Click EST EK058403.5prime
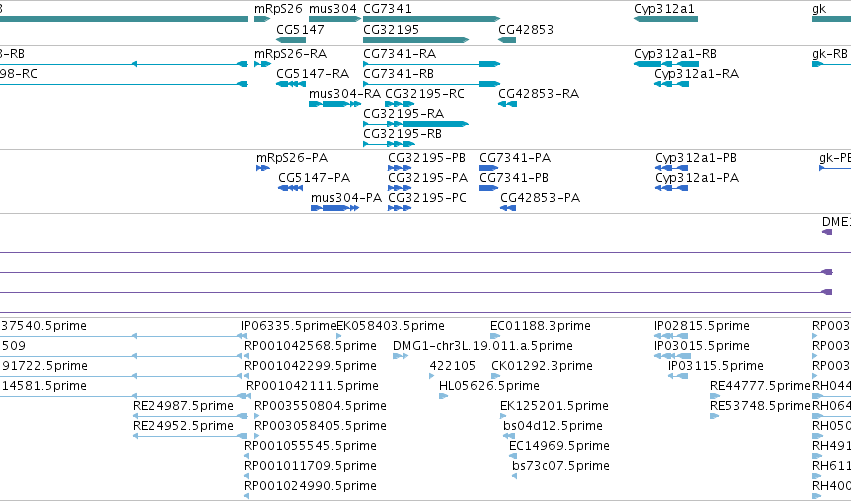The image size is (851, 501). tap(391, 326)
